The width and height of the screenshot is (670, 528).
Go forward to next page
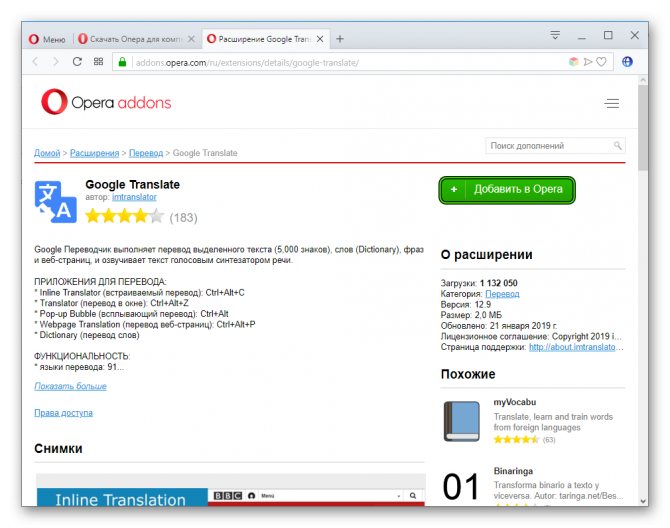(56, 62)
